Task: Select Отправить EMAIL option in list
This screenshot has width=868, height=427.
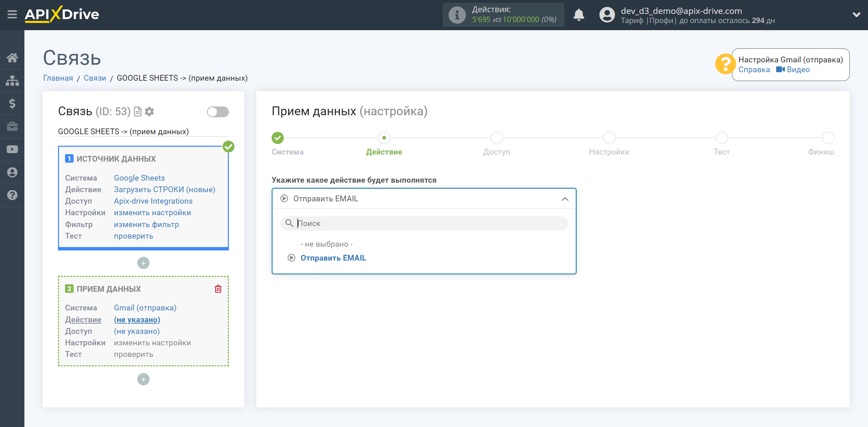Action: [x=333, y=258]
